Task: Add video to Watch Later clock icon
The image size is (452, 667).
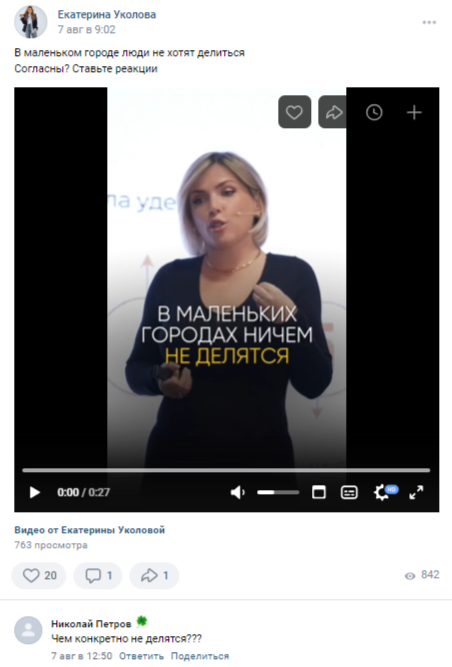Action: (x=374, y=112)
